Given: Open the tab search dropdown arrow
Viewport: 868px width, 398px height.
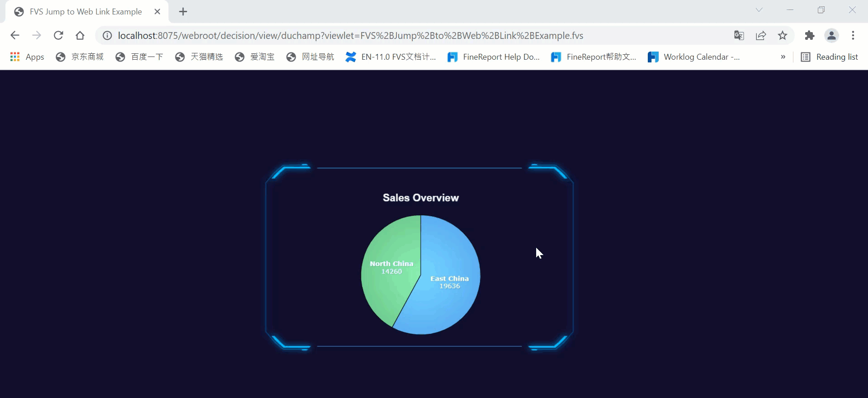Looking at the screenshot, I should click(x=759, y=10).
